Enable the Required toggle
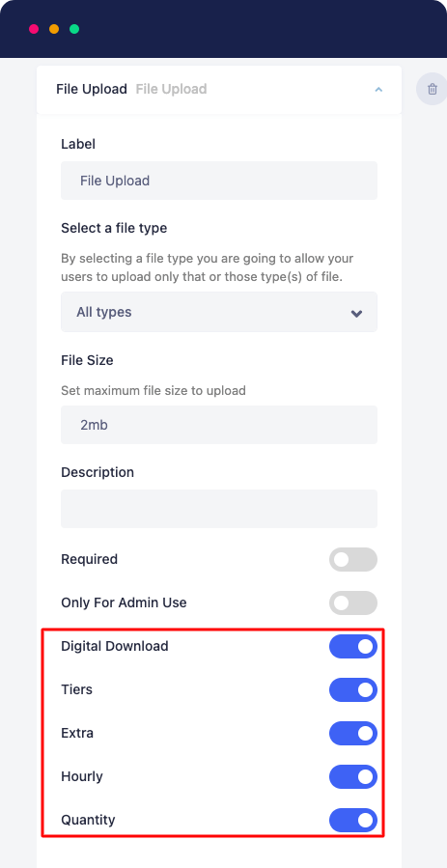This screenshot has width=447, height=868. [x=353, y=560]
